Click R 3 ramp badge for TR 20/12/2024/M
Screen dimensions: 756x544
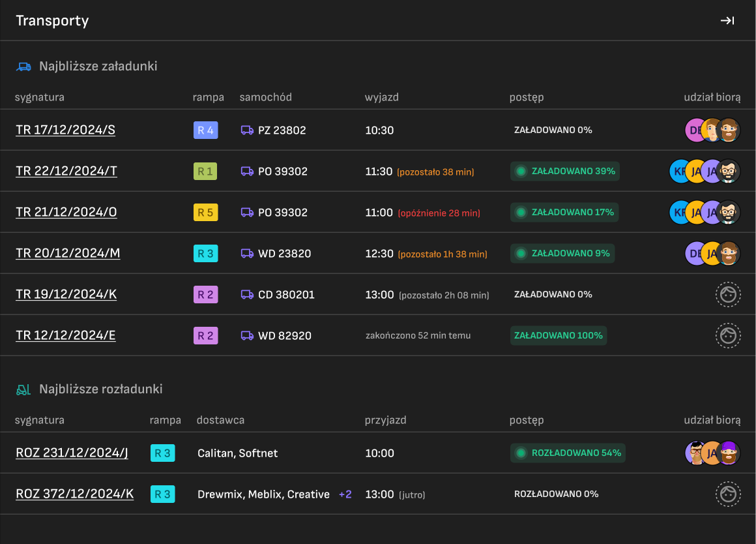(x=206, y=254)
